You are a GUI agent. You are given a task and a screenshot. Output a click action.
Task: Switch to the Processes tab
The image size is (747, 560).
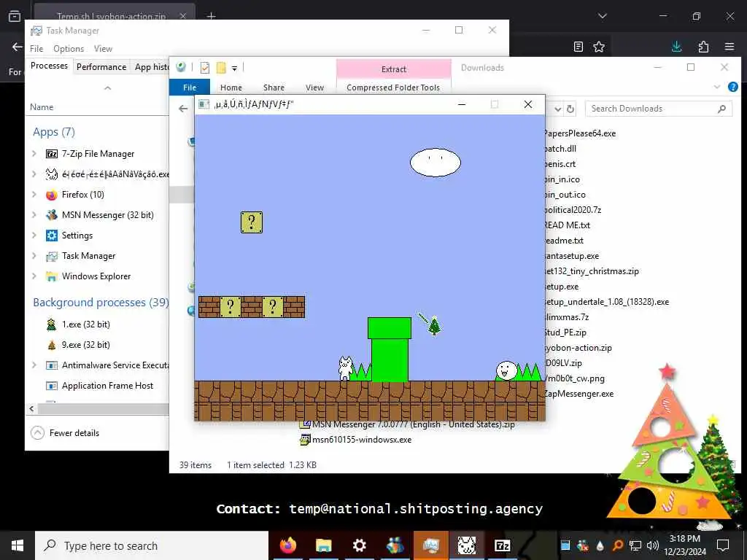click(49, 66)
